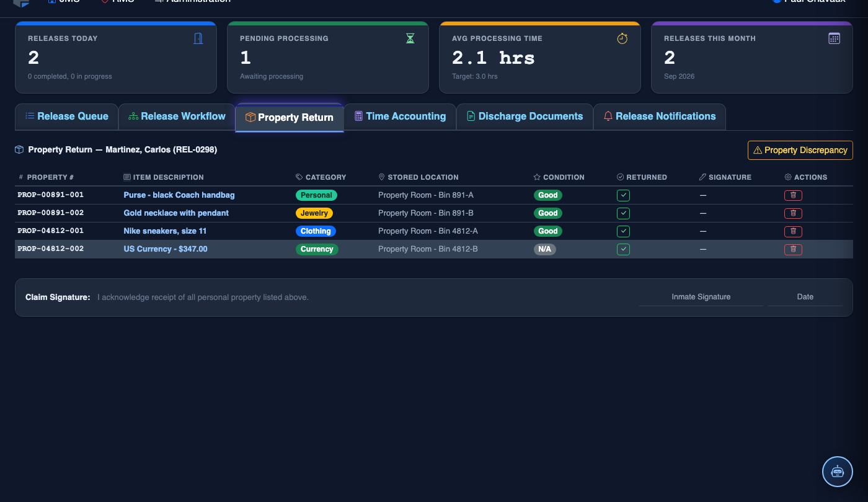Click the Date signature field

click(x=805, y=297)
